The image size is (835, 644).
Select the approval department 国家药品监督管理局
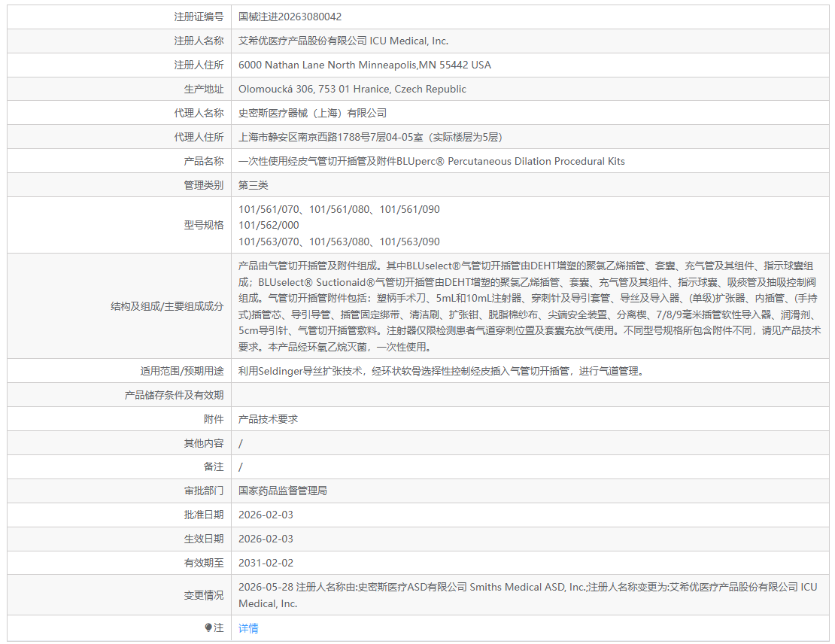coord(283,491)
